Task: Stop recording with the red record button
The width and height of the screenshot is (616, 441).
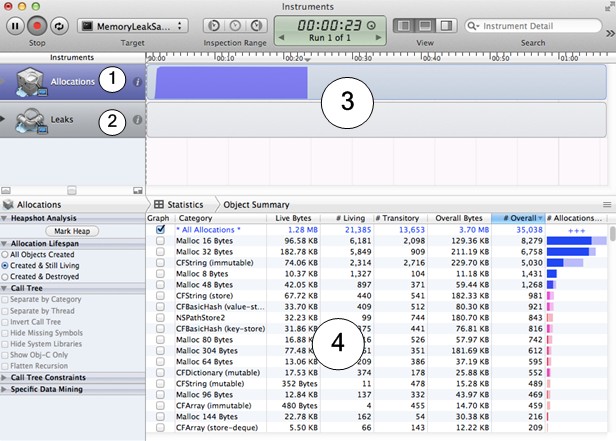Action: 37,26
